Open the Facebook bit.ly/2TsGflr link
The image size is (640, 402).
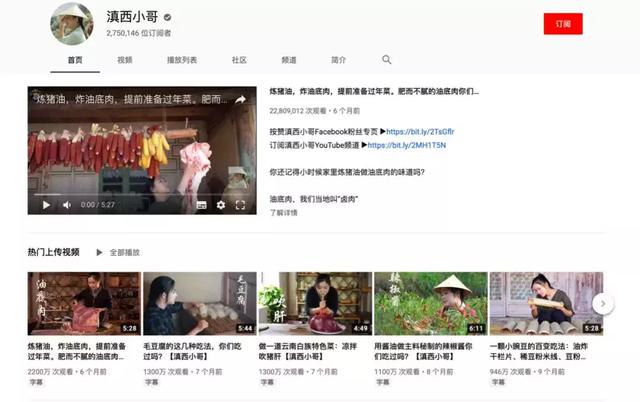click(x=420, y=131)
